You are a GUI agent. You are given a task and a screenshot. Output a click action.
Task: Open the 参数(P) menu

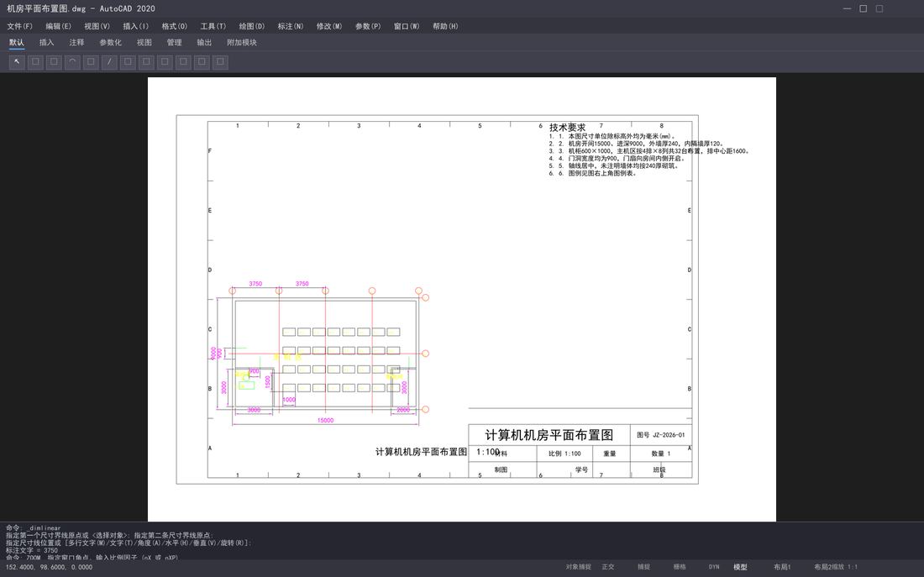(x=368, y=26)
